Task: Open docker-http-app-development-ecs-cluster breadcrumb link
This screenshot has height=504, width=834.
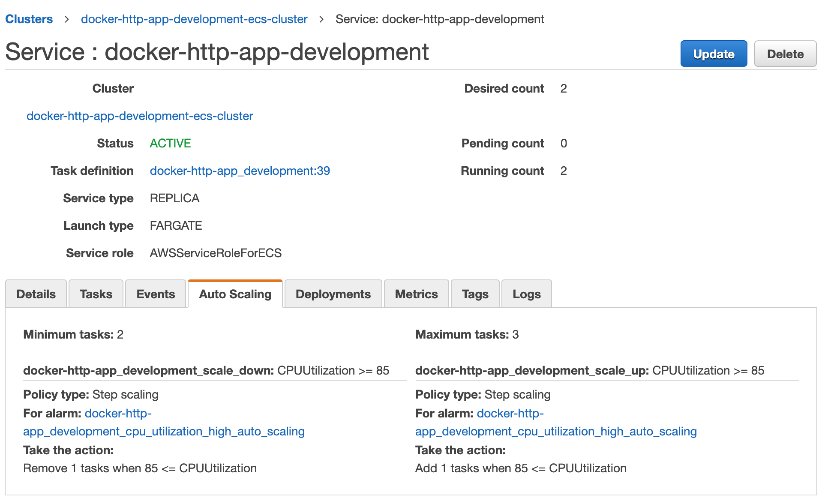Action: (194, 19)
